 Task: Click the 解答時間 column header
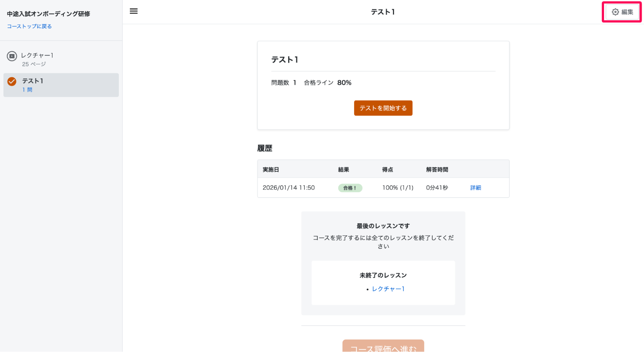pos(437,170)
